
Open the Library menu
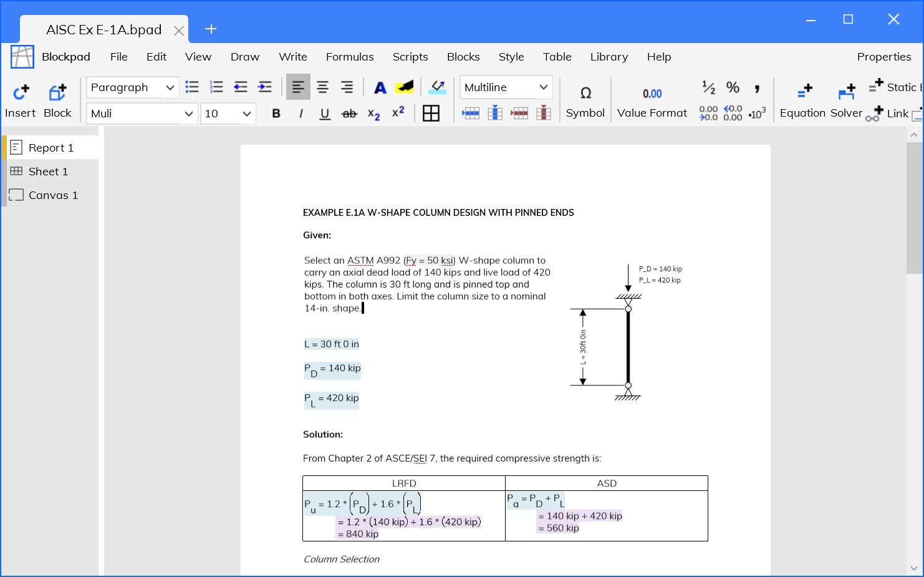(609, 57)
